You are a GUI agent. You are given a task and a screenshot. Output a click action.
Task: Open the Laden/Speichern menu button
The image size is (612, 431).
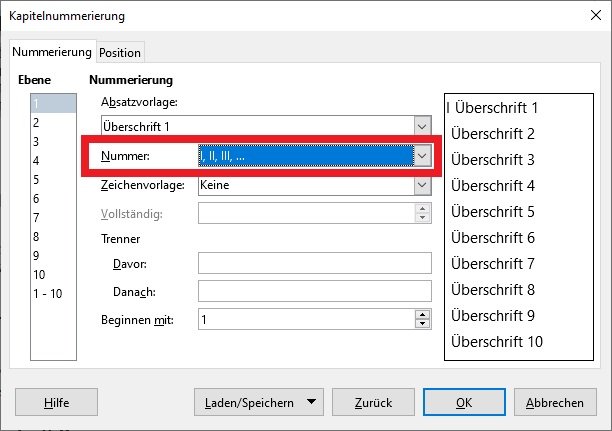point(259,402)
